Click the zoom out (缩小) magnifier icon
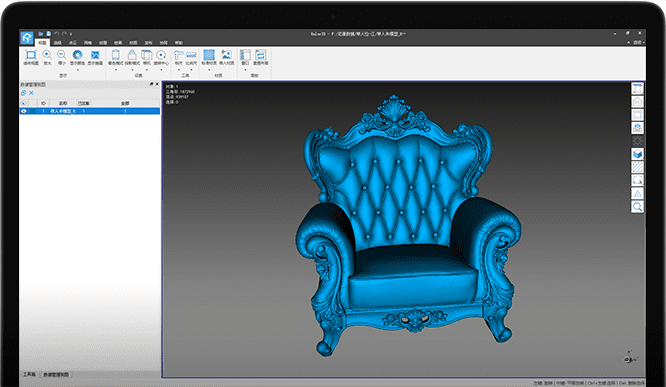Image resolution: width=666 pixels, height=387 pixels. point(62,54)
